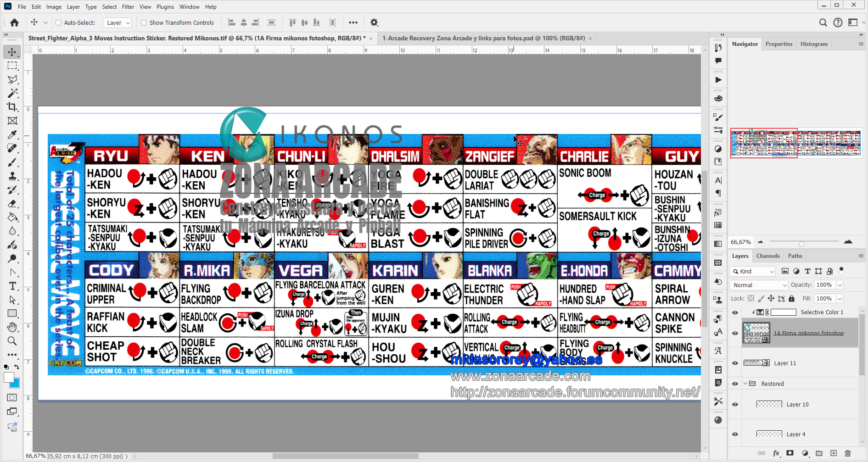868x462 pixels.
Task: Open the Image menu
Action: pos(54,7)
